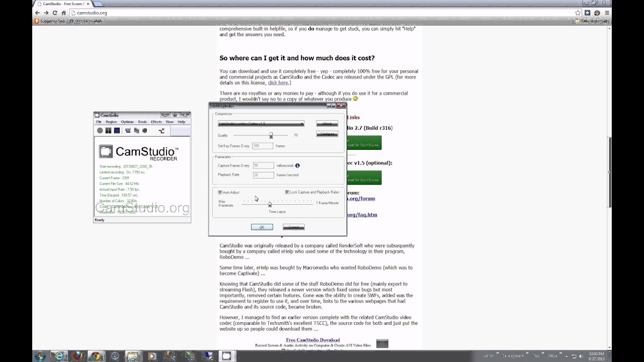Toggle Lock Capture and Playback Rates checkbox

287,192
